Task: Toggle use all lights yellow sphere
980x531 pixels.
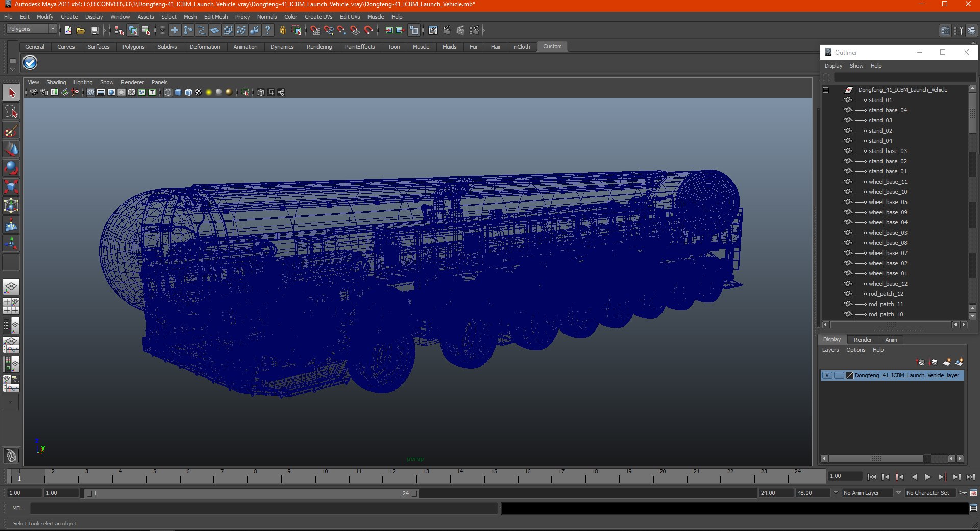Action: [208, 92]
